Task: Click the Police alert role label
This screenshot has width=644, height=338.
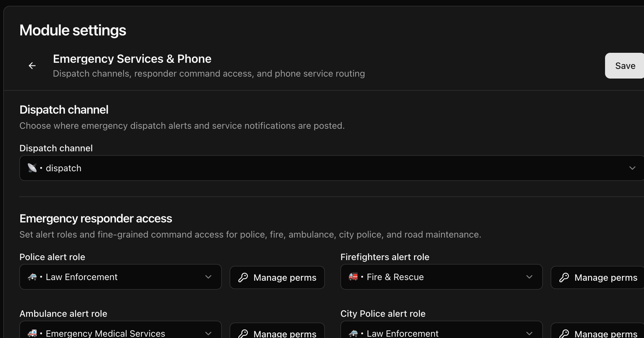Action: click(x=52, y=257)
